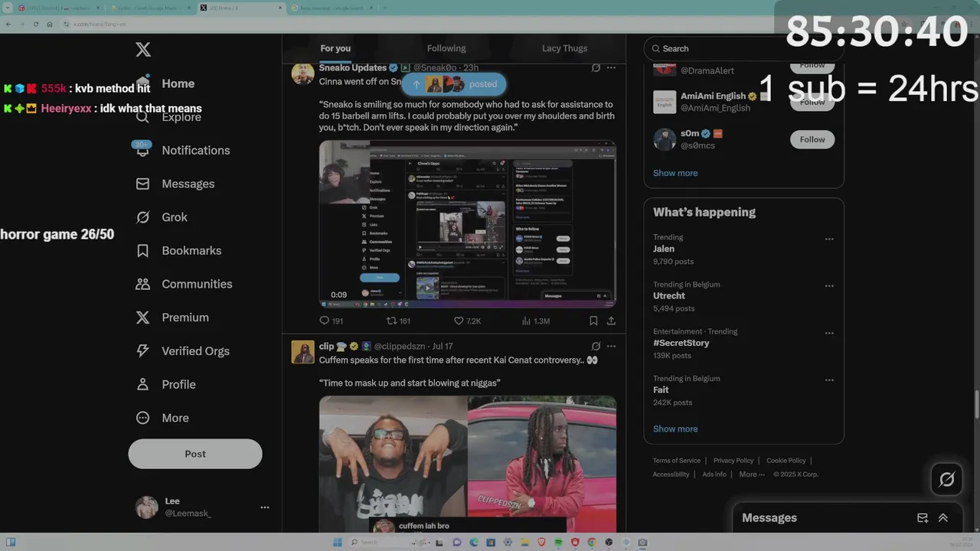The width and height of the screenshot is (980, 551).
Task: Click the new posts pill
Action: (454, 84)
